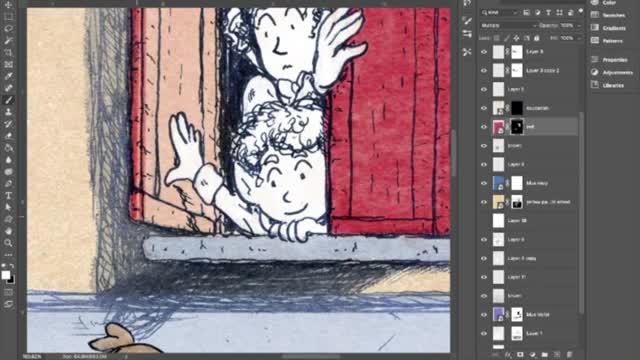Filter layers by pixel type
The height and width of the screenshot is (360, 640).
click(527, 13)
